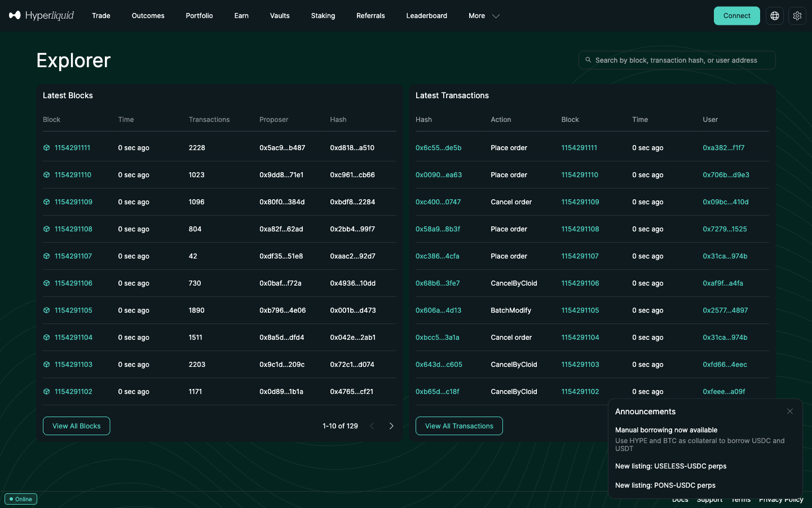Open transaction hash 0xbcc5...3a1a
812x508 pixels.
(x=437, y=338)
